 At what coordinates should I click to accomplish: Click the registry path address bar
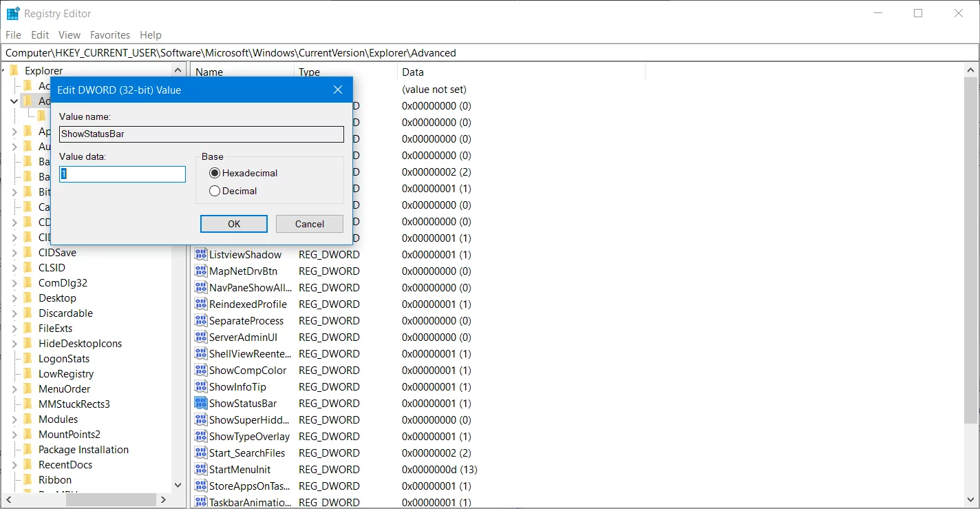click(490, 52)
